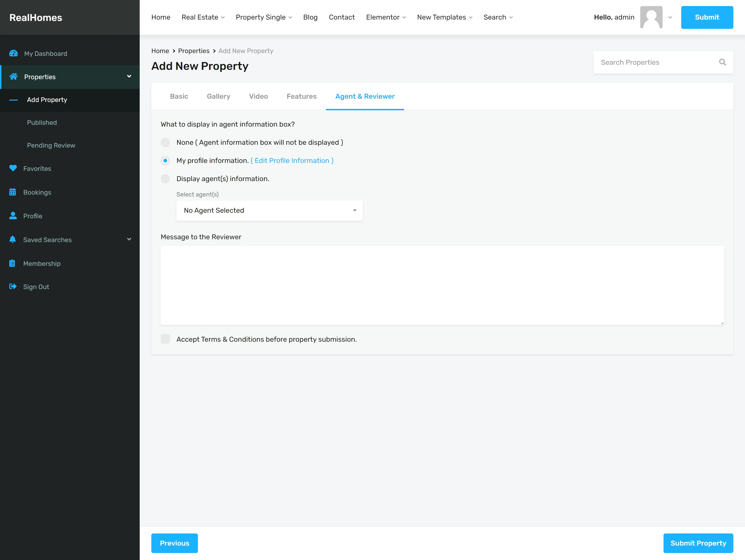This screenshot has height=560, width=745.
Task: Click the search magnifier icon
Action: (x=722, y=62)
